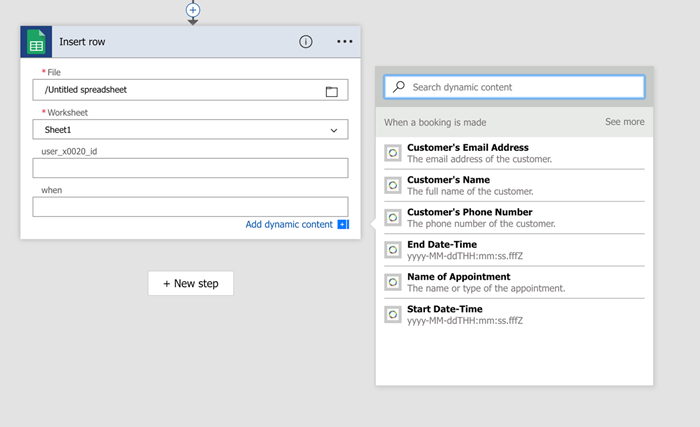Click the File path input field
This screenshot has width=700, height=427.
[x=180, y=90]
